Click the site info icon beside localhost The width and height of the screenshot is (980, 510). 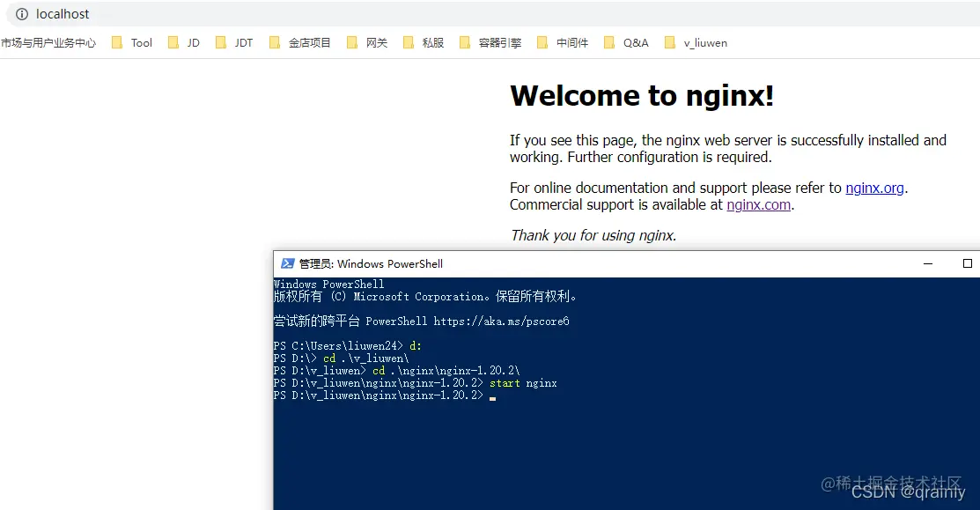point(22,14)
